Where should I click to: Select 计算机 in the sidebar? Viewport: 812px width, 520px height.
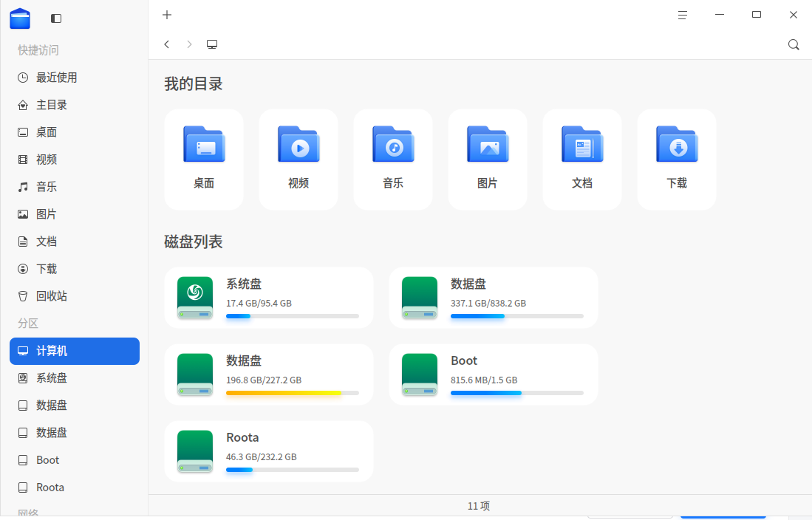tap(75, 351)
